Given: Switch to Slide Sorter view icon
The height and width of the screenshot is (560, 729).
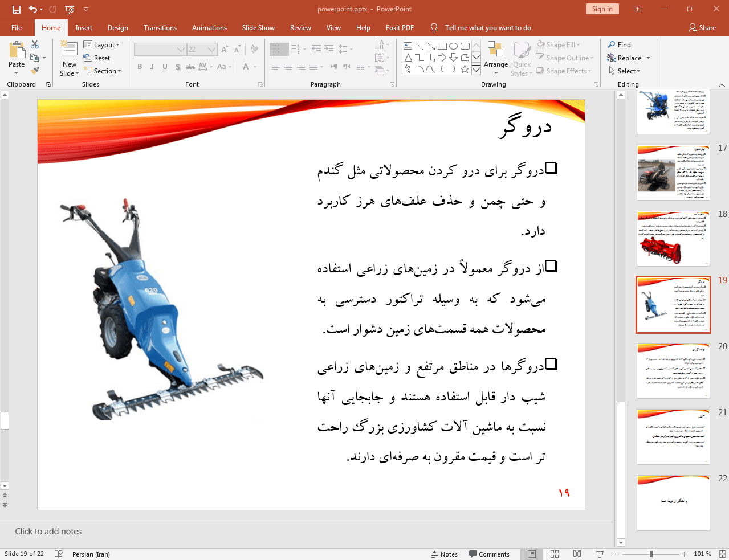Looking at the screenshot, I should click(x=555, y=554).
